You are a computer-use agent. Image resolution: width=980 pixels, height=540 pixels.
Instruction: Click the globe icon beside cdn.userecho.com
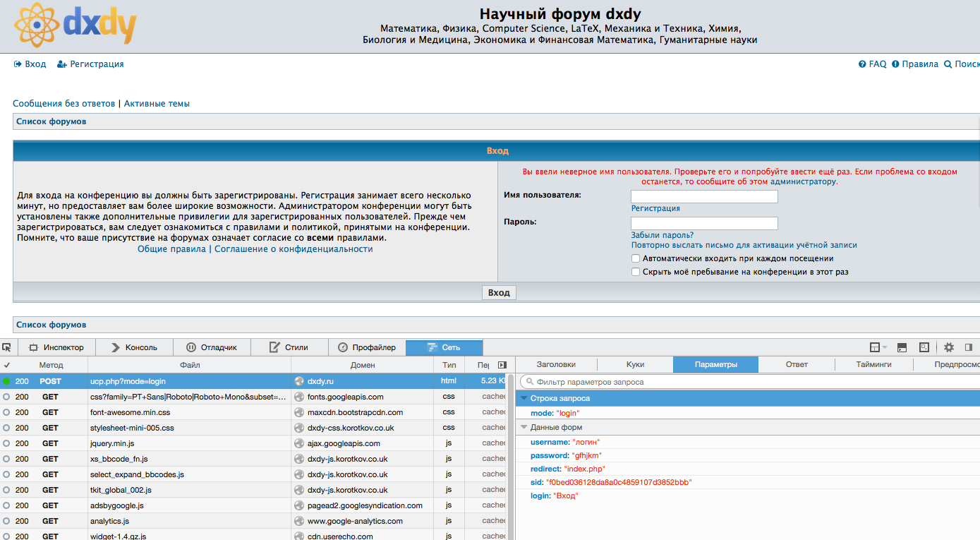point(299,536)
